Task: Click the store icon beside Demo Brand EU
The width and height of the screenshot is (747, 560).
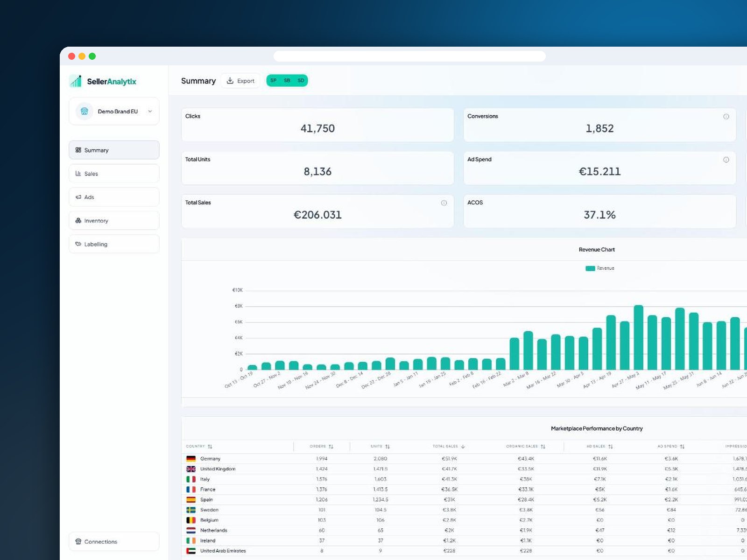Action: point(85,111)
